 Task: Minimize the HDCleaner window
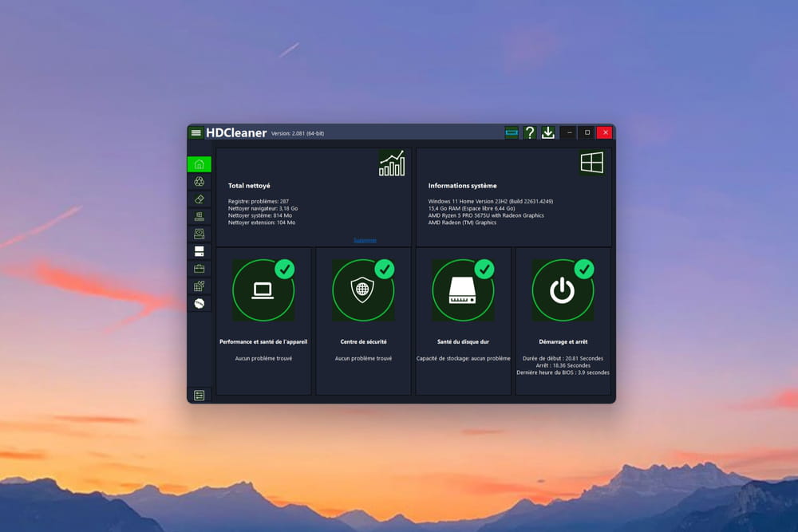point(569,132)
